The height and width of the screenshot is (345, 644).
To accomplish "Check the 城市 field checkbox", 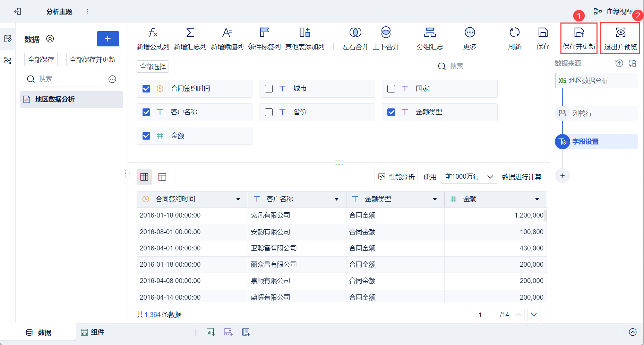I will pyautogui.click(x=269, y=89).
